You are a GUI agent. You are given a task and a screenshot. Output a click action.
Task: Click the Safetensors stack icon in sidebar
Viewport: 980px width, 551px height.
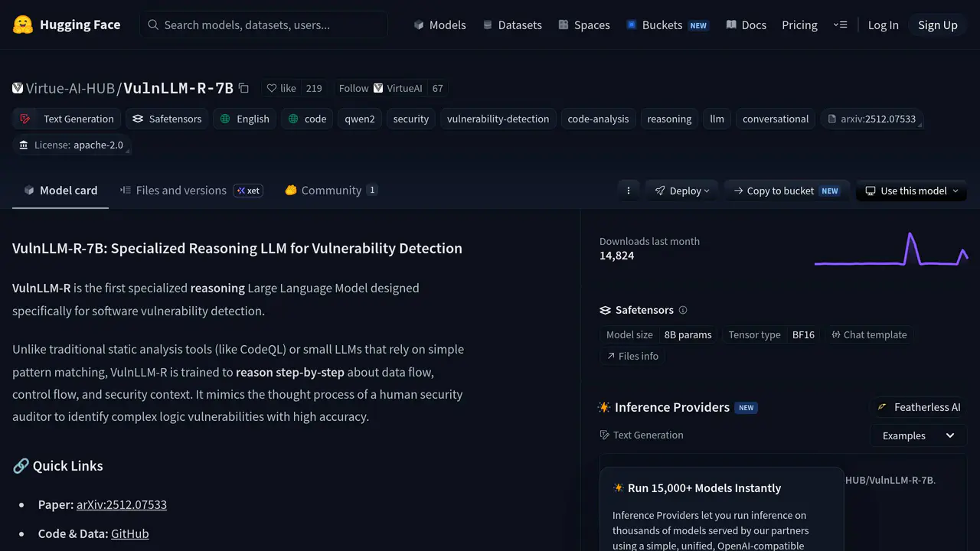[x=605, y=310]
